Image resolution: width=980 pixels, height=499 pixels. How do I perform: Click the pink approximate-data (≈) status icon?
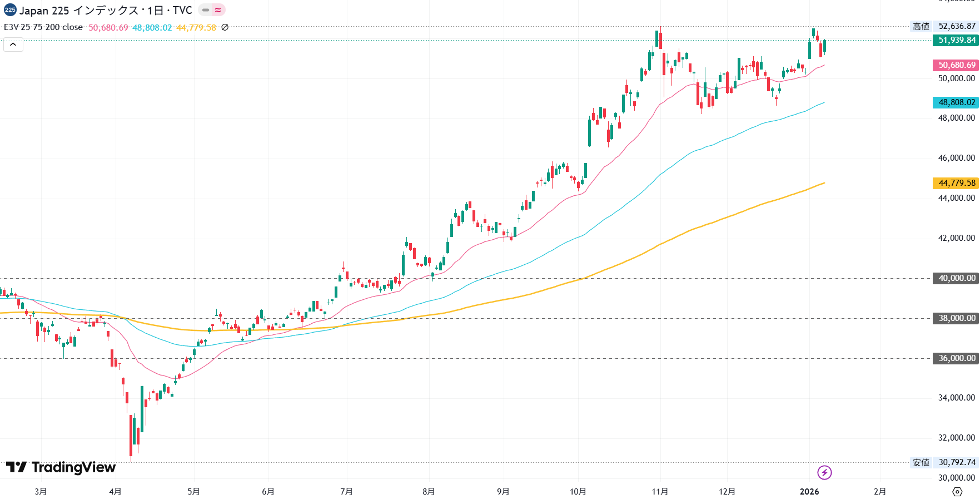[218, 10]
